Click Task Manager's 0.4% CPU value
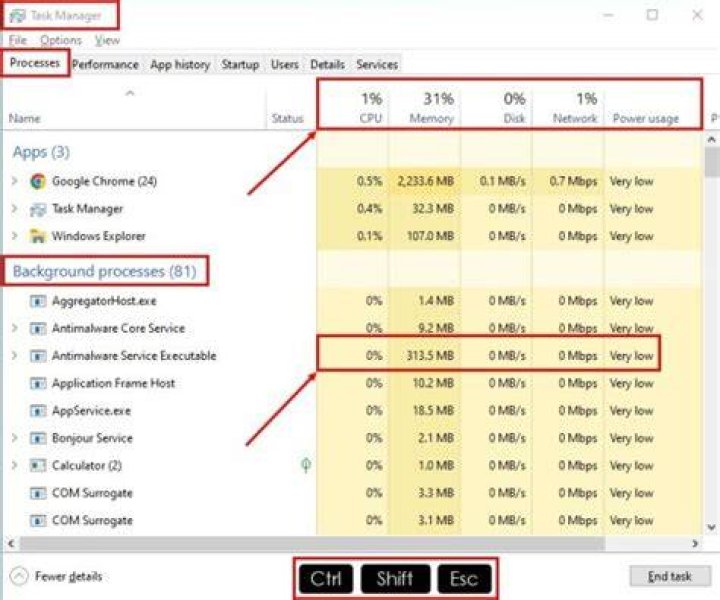Image resolution: width=720 pixels, height=600 pixels. 370,209
